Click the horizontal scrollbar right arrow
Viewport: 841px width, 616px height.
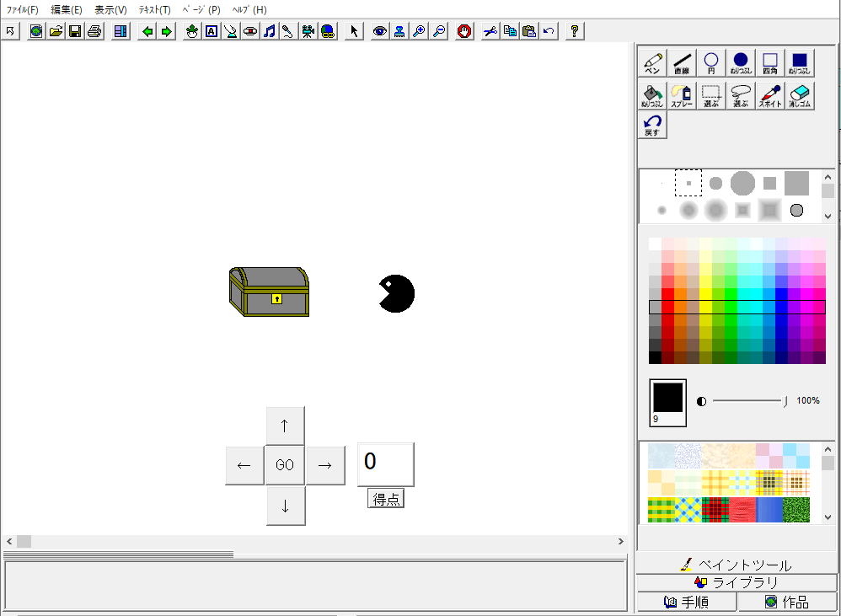[620, 542]
